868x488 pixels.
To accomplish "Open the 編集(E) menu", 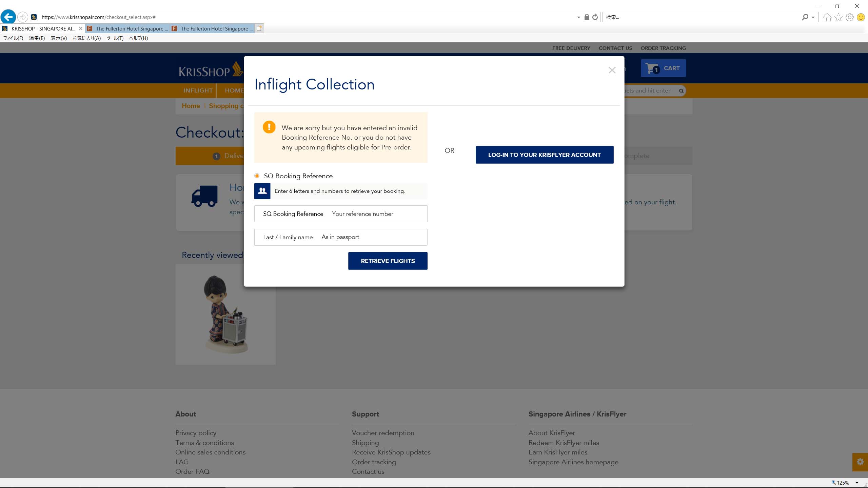I will pos(37,38).
